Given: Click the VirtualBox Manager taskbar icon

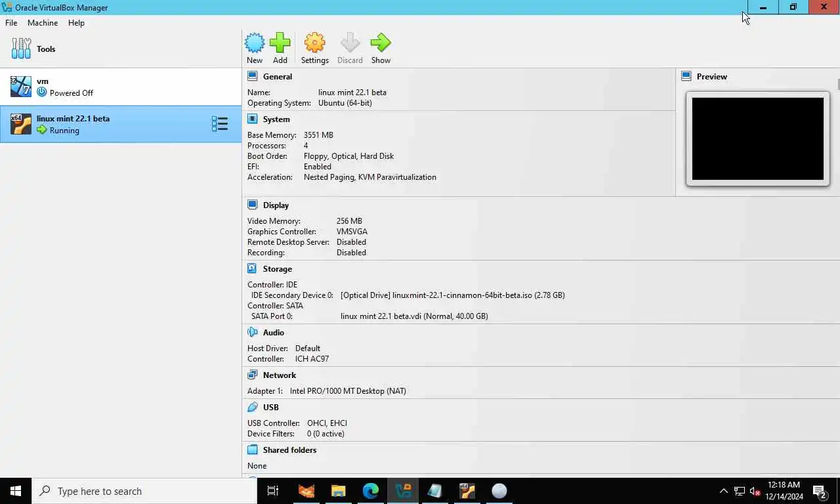Looking at the screenshot, I should [x=403, y=491].
